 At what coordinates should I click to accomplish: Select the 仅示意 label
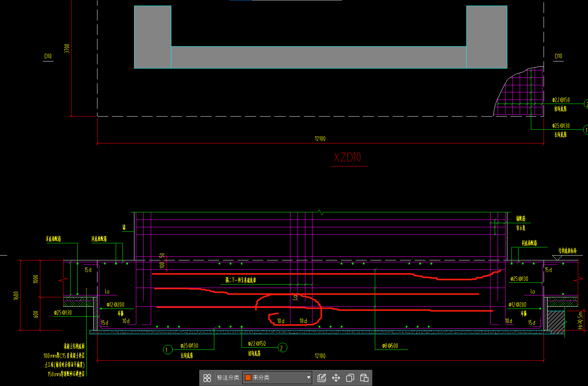(521, 227)
